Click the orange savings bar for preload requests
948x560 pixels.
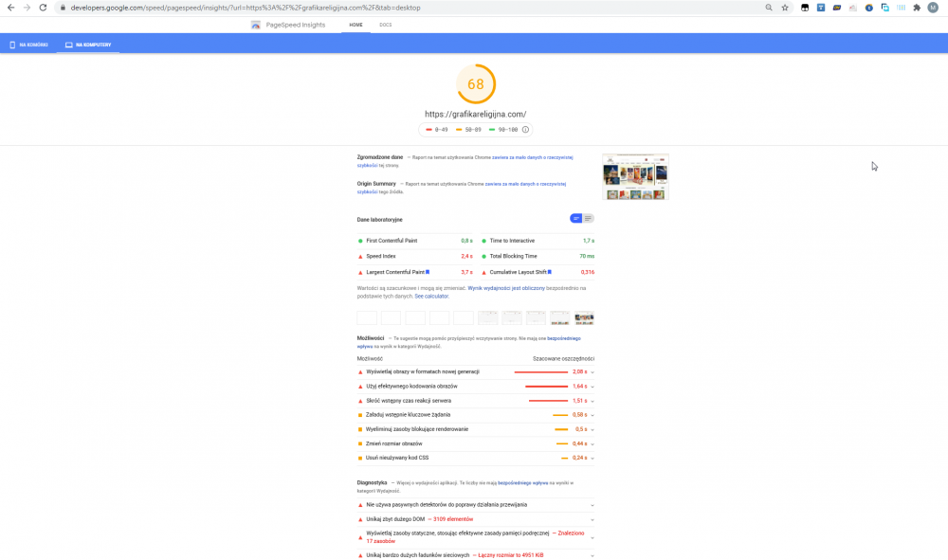(560, 415)
